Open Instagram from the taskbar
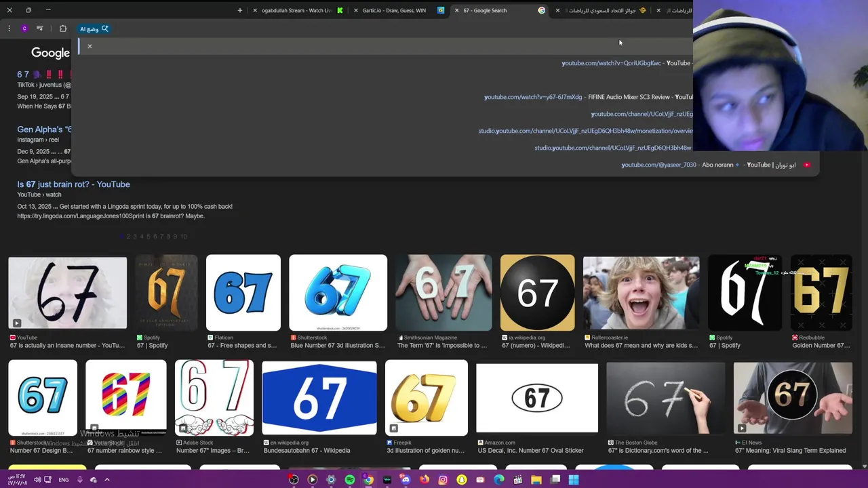 443,480
